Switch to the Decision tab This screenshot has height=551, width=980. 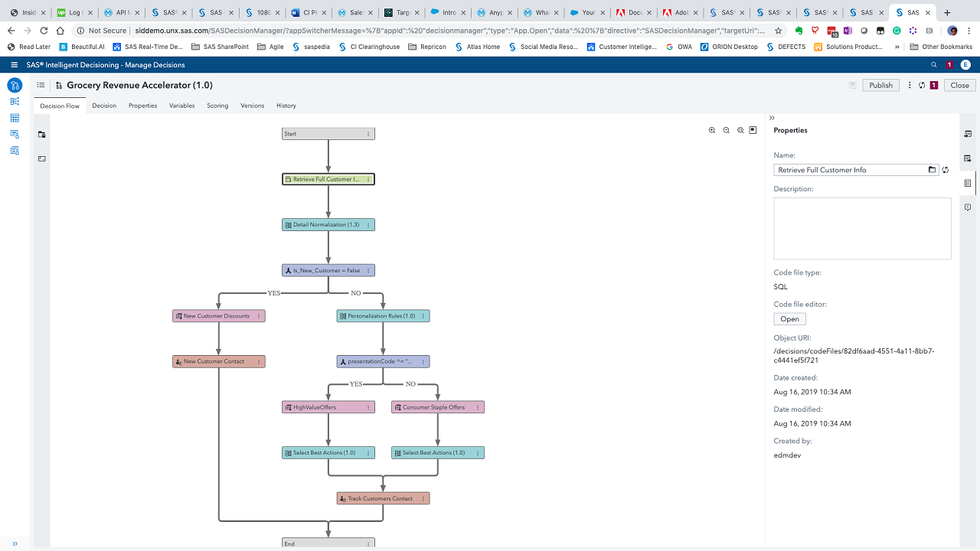[x=104, y=106]
